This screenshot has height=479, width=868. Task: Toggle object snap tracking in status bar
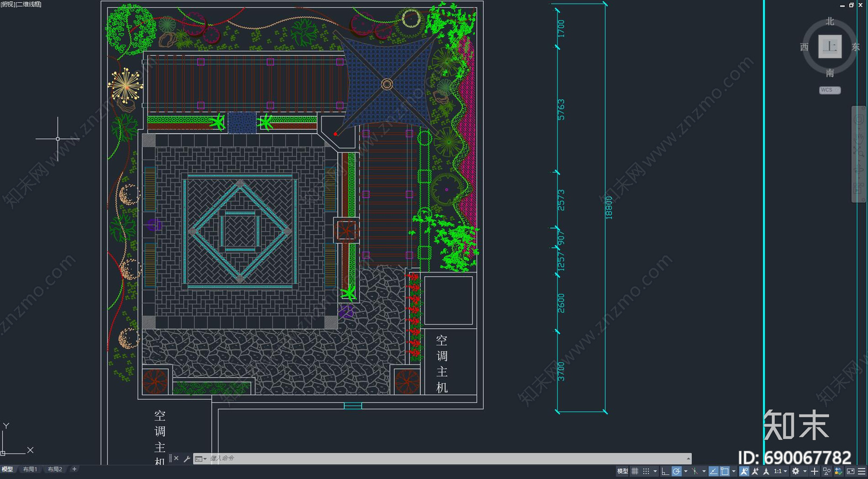(713, 471)
